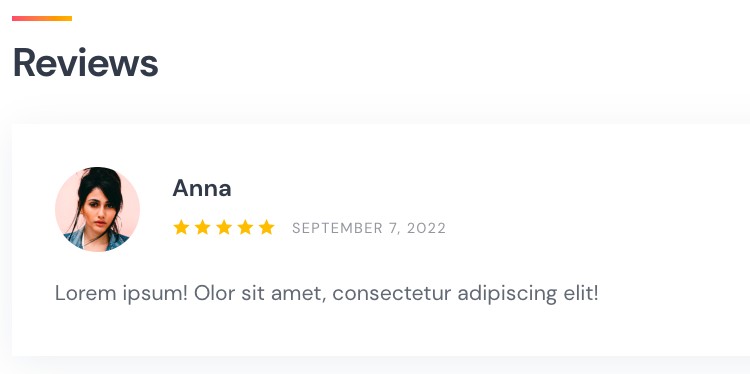750x374 pixels.
Task: Click the September 7, 2022 date
Action: (369, 228)
